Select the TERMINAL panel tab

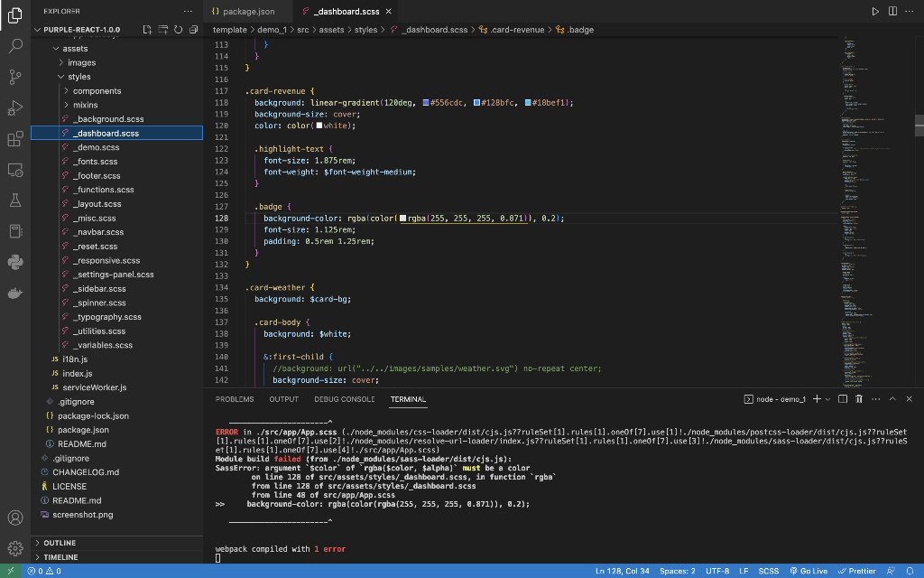[x=408, y=399]
